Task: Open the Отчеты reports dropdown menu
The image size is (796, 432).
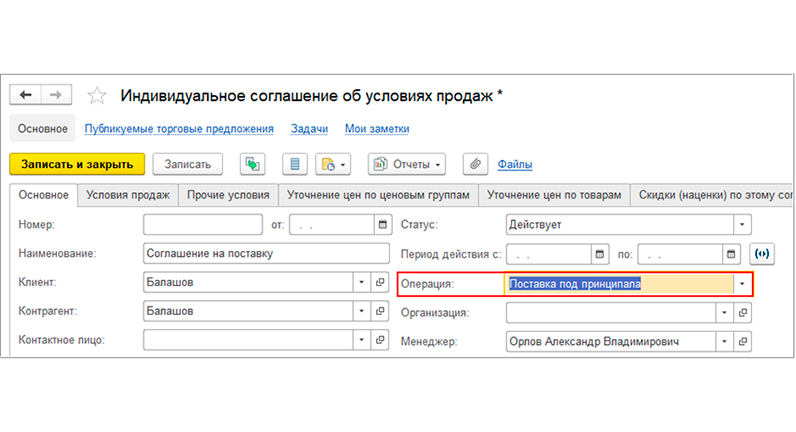Action: (x=407, y=164)
